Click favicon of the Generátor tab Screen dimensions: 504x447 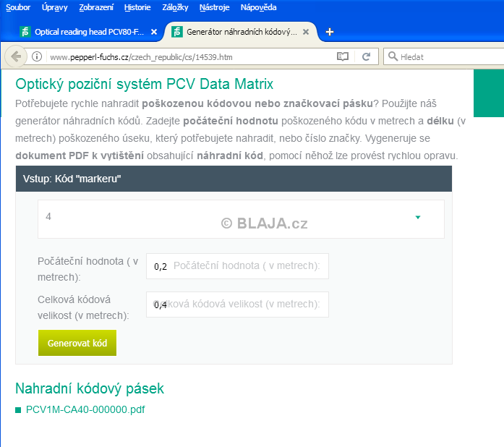177,32
